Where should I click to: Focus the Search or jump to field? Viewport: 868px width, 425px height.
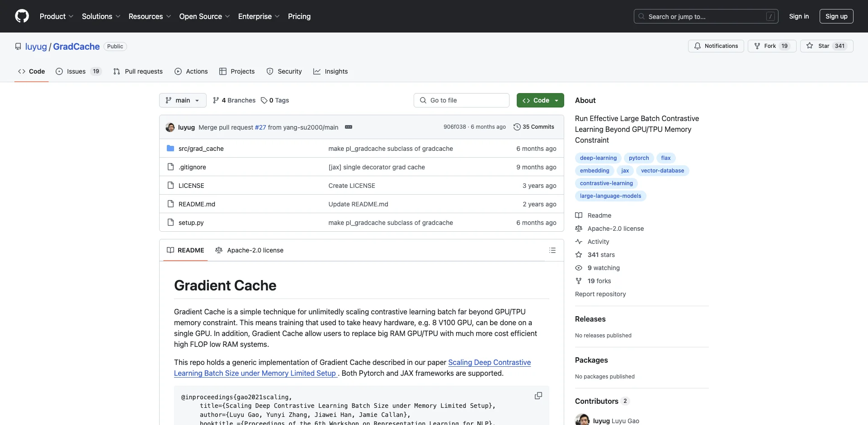pyautogui.click(x=706, y=16)
